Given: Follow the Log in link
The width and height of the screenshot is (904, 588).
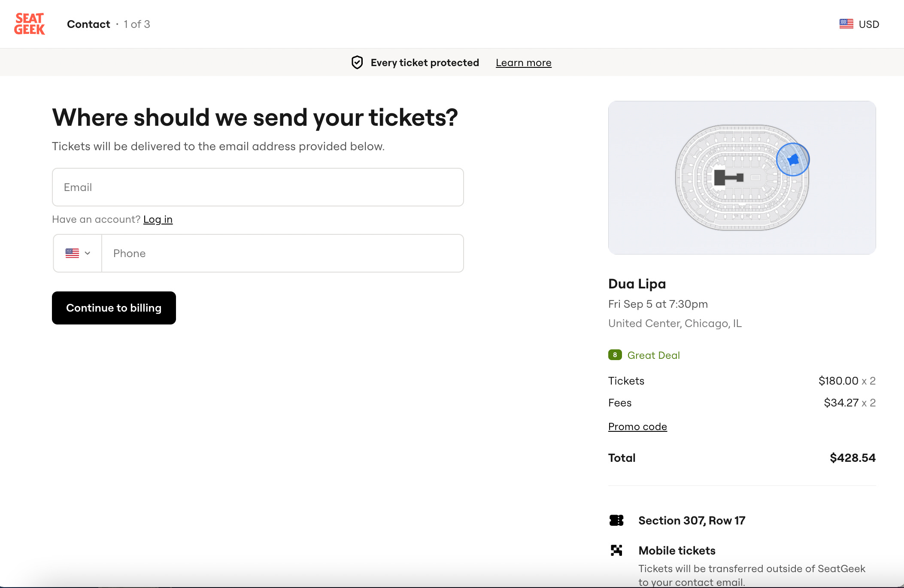Looking at the screenshot, I should click(x=158, y=219).
